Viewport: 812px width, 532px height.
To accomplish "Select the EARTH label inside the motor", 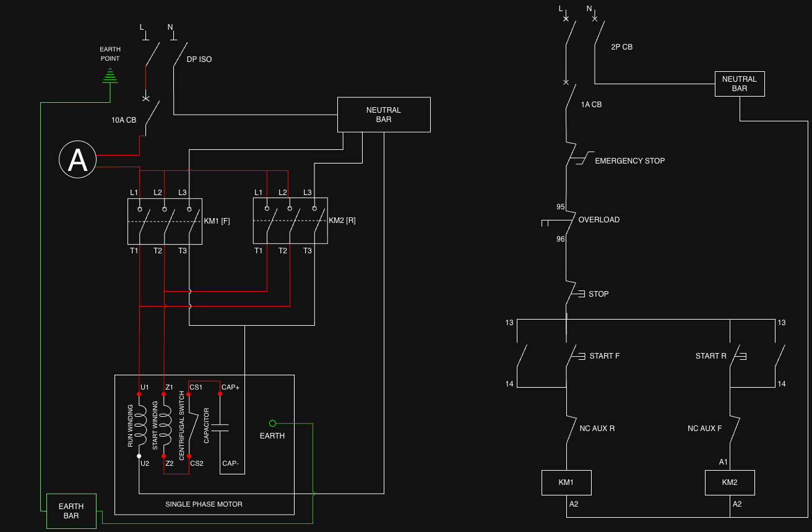I will pyautogui.click(x=272, y=436).
